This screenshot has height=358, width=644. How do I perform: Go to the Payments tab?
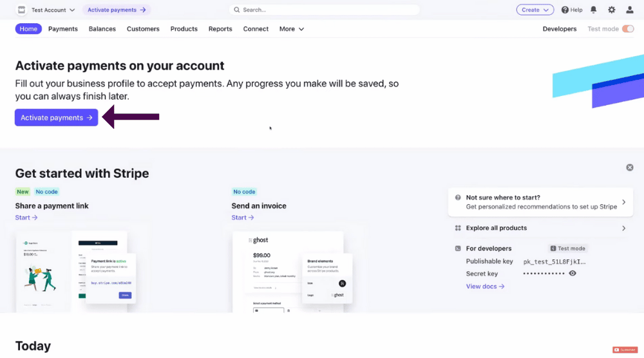[63, 29]
